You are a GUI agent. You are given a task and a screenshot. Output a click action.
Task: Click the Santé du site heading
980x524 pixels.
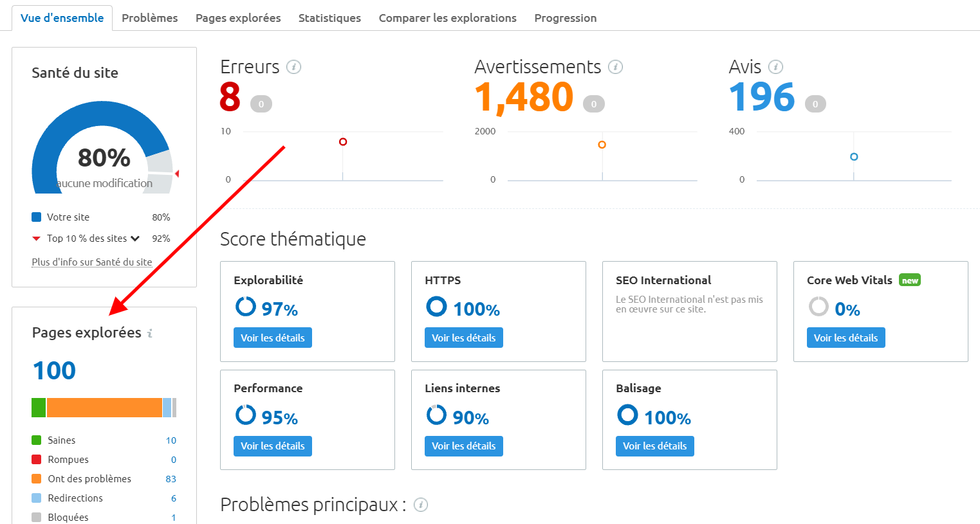click(x=75, y=73)
